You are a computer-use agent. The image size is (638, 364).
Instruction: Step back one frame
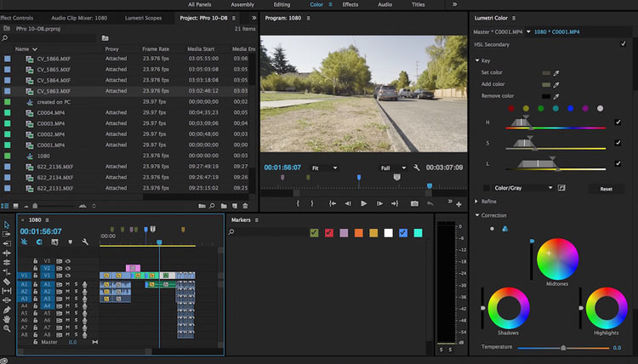pos(348,203)
